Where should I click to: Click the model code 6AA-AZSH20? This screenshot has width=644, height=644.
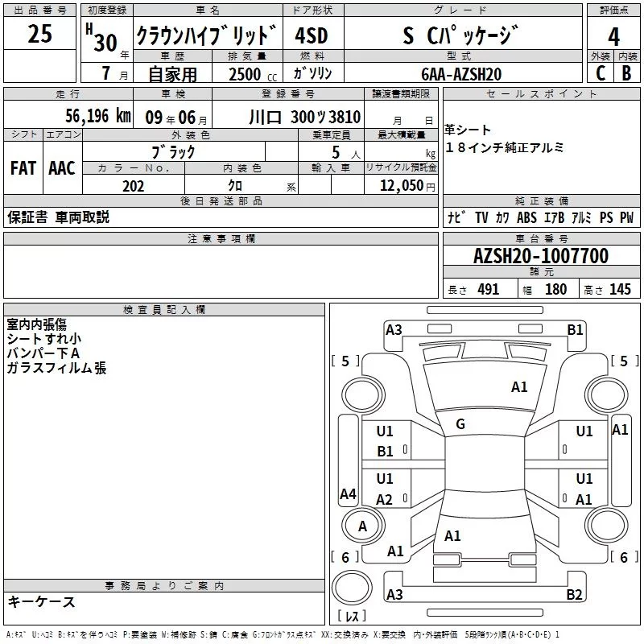click(461, 74)
